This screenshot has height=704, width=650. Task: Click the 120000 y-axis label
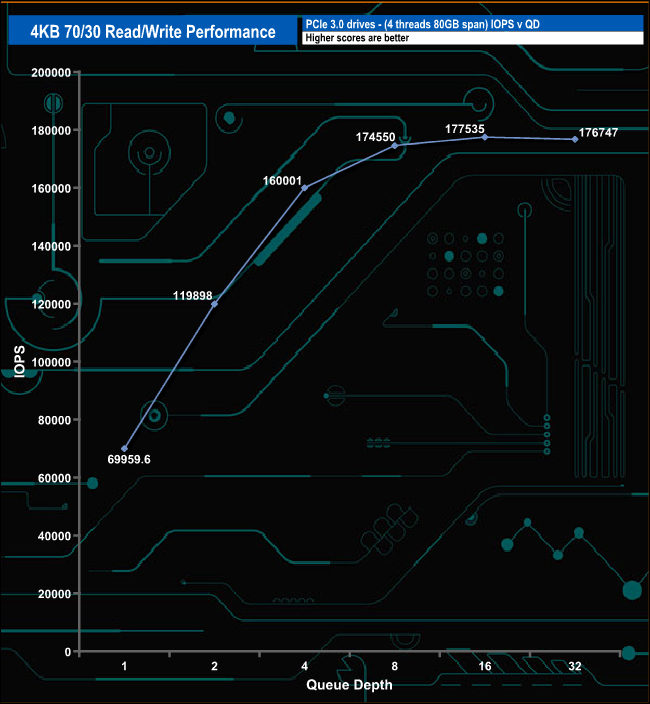pyautogui.click(x=51, y=304)
